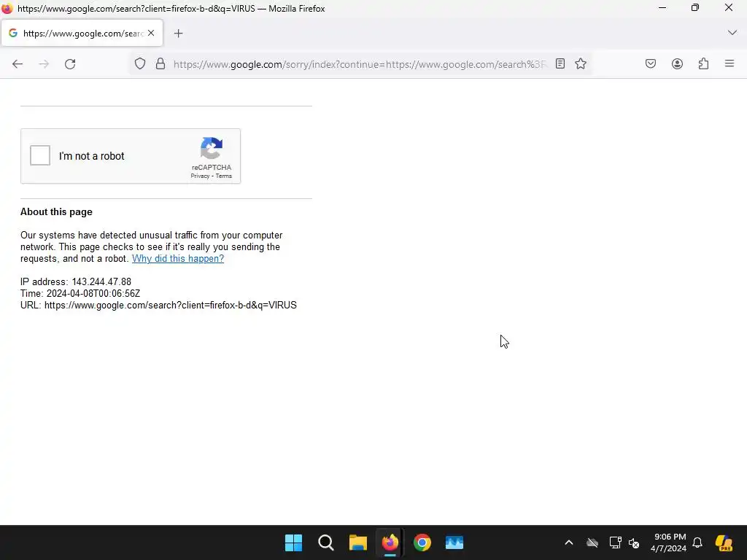Open the Firefox application menu

pyautogui.click(x=729, y=63)
